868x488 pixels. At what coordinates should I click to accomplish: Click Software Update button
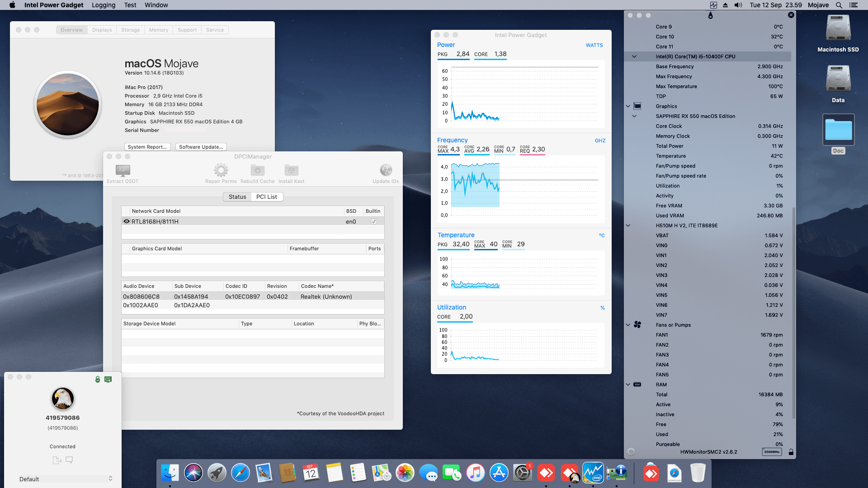pos(201,147)
